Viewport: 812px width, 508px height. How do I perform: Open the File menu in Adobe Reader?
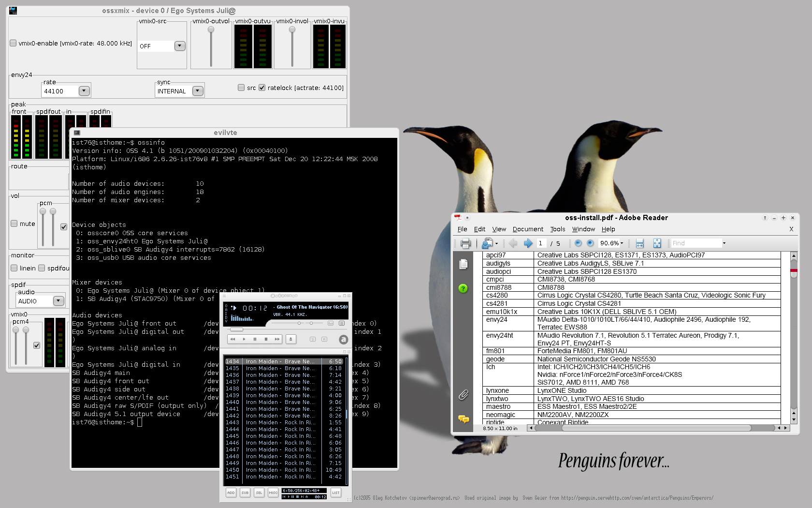coord(463,229)
